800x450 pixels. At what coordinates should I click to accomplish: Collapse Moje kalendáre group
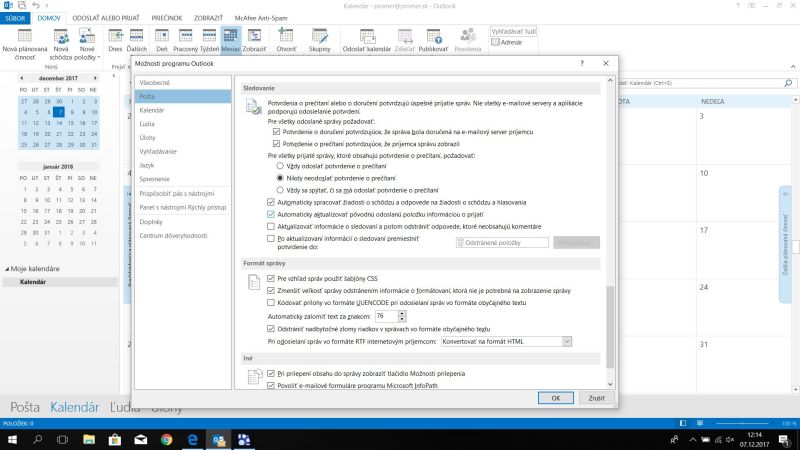7,269
